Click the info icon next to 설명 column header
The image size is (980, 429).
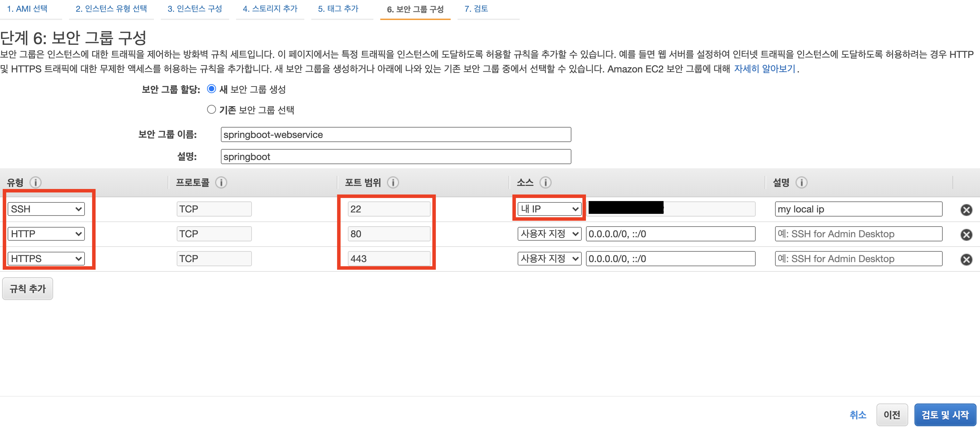801,182
